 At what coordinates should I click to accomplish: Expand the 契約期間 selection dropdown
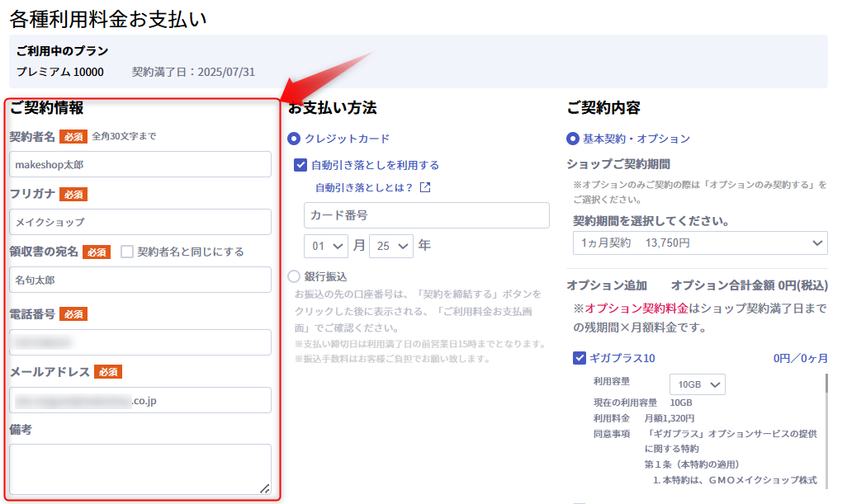699,243
